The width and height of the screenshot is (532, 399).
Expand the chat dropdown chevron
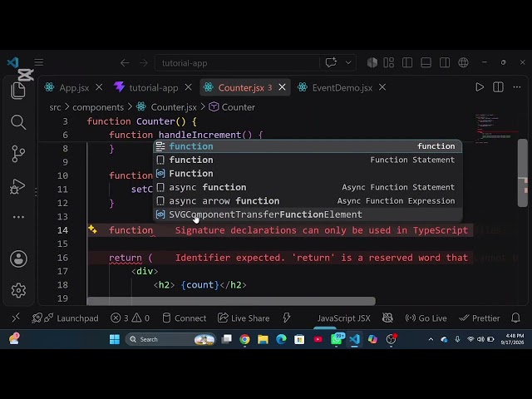[348, 63]
